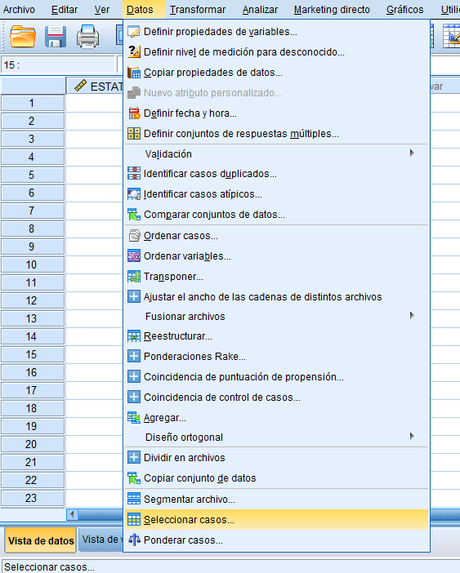This screenshot has height=573, width=460.
Task: Open the Editar menu
Action: pos(64,10)
